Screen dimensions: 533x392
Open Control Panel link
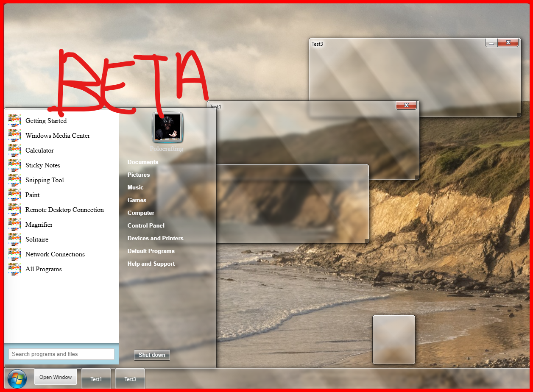tap(146, 225)
